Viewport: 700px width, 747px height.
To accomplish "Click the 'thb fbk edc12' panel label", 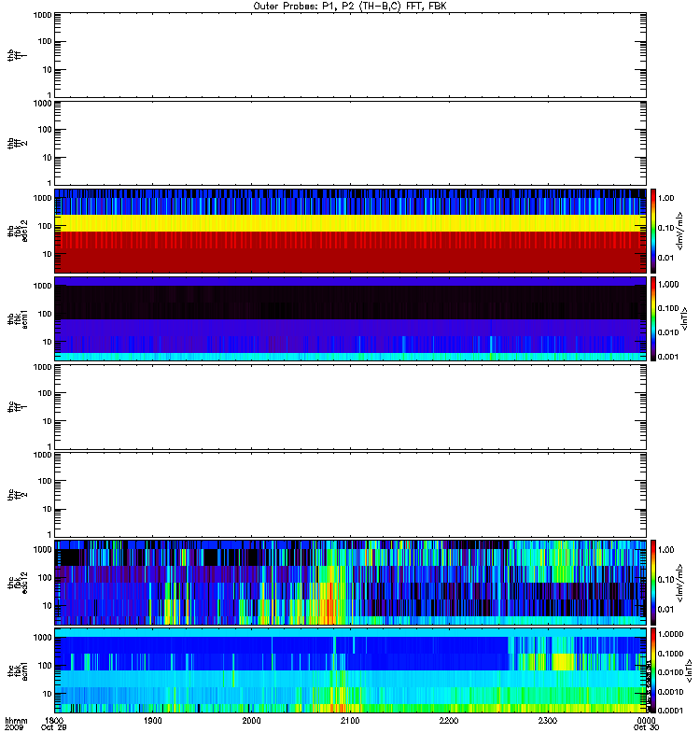I will click(x=17, y=231).
